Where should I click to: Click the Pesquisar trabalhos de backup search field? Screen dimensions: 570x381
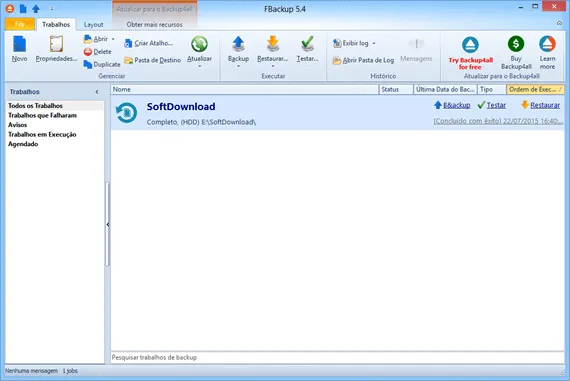tap(337, 357)
